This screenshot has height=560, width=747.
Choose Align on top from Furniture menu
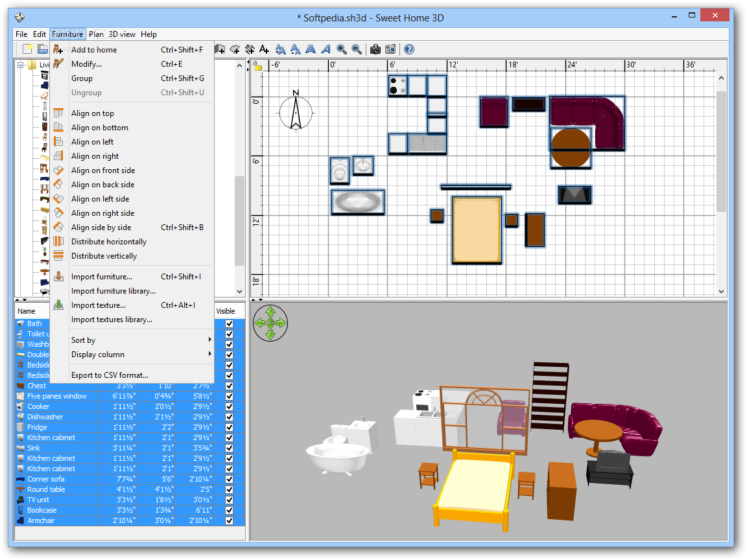pos(132,113)
